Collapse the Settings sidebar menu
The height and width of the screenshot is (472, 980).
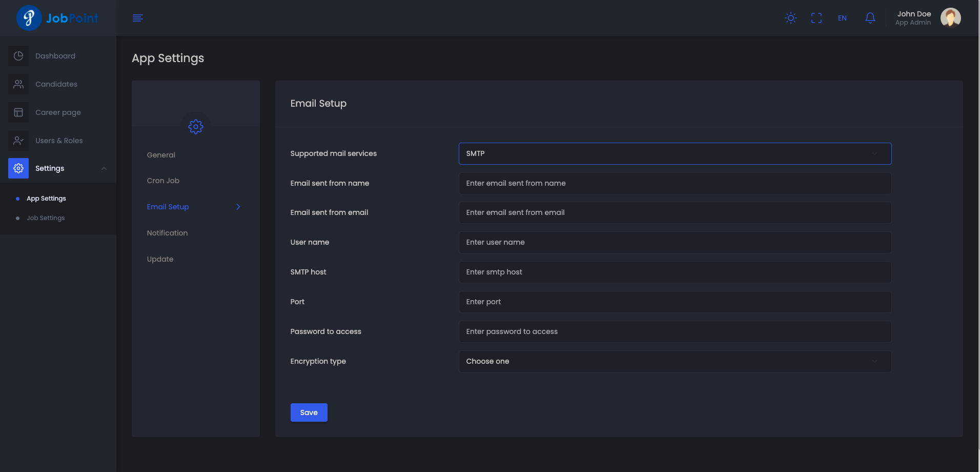point(104,168)
